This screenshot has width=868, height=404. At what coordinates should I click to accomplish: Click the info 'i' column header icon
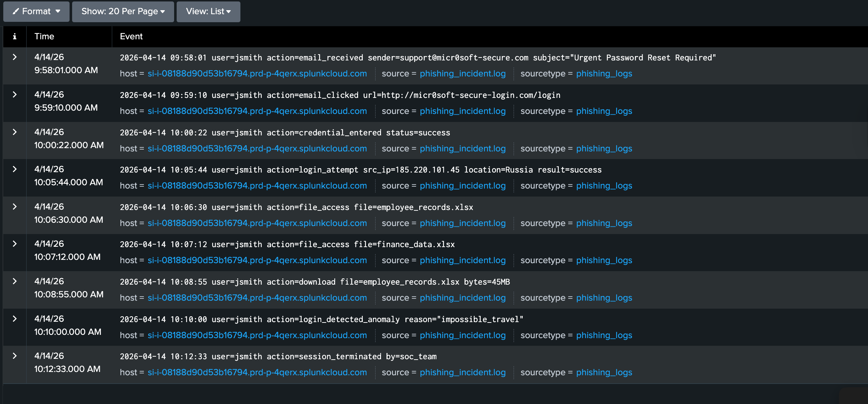tap(15, 36)
